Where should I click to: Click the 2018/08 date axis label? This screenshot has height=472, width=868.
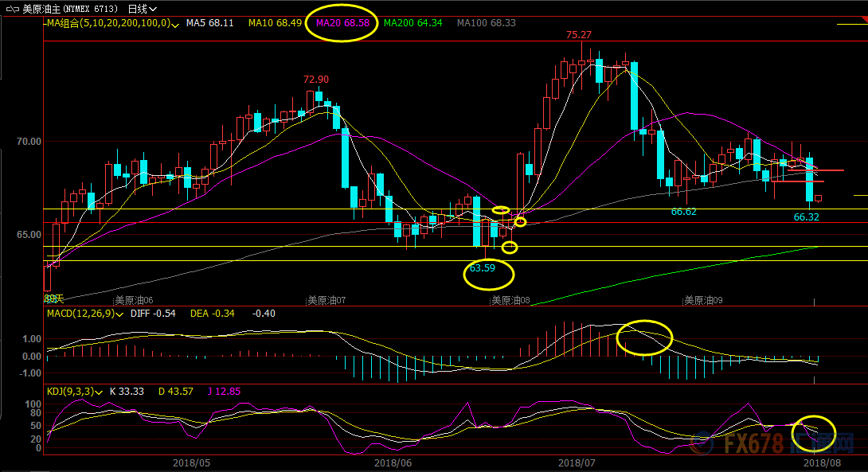(822, 463)
